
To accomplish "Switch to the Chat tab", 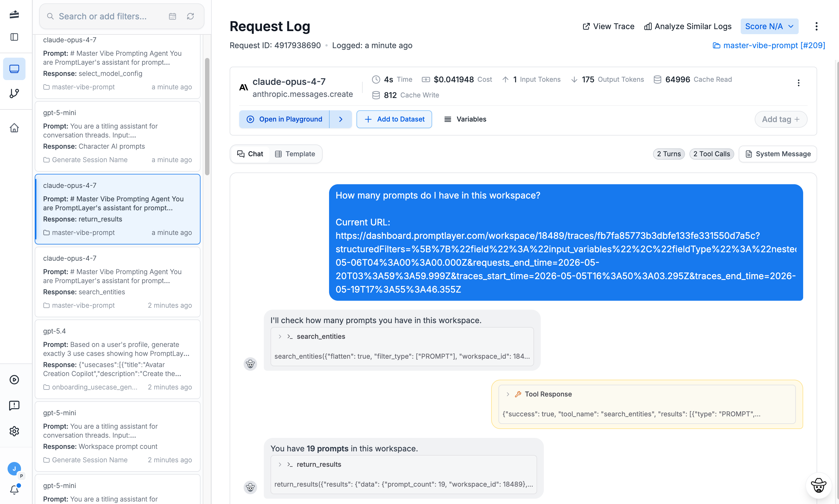I will pos(250,154).
